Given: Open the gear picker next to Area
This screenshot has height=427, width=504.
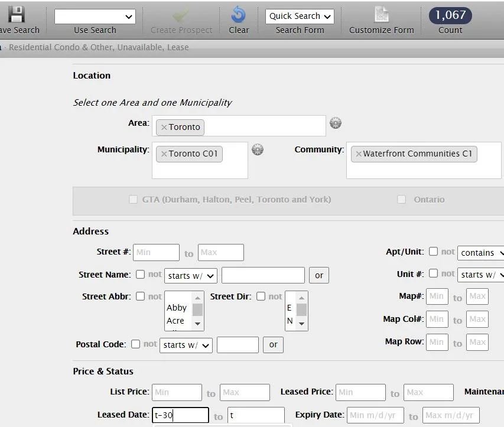Looking at the screenshot, I should 336,123.
